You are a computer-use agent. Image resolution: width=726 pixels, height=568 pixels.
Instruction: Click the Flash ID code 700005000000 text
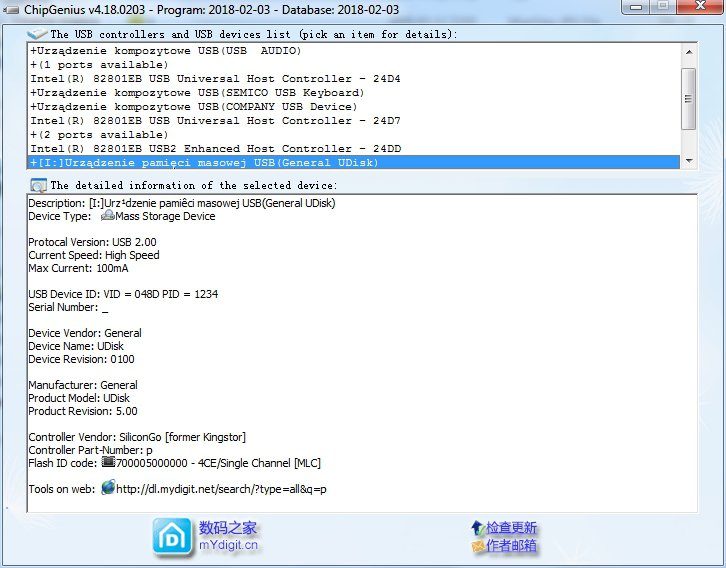219,463
